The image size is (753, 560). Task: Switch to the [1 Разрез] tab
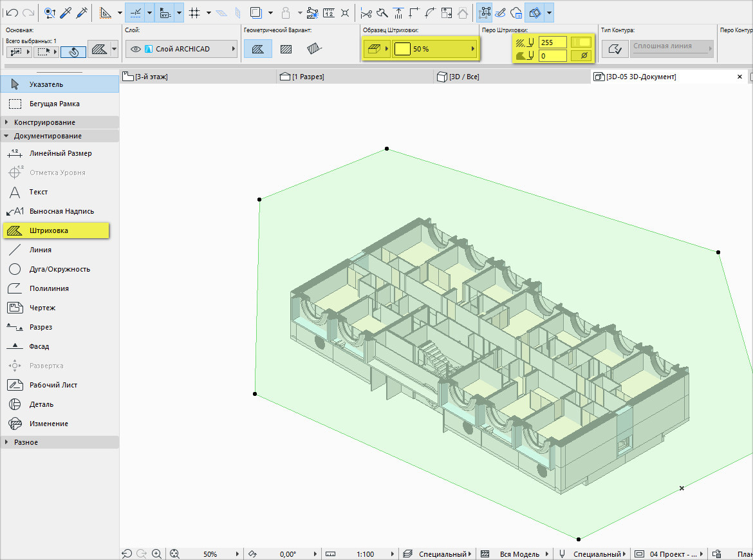(308, 77)
